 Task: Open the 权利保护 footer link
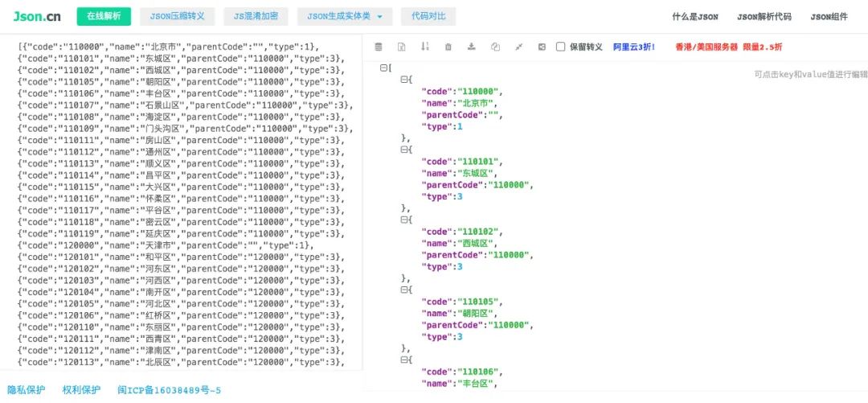tap(81, 390)
